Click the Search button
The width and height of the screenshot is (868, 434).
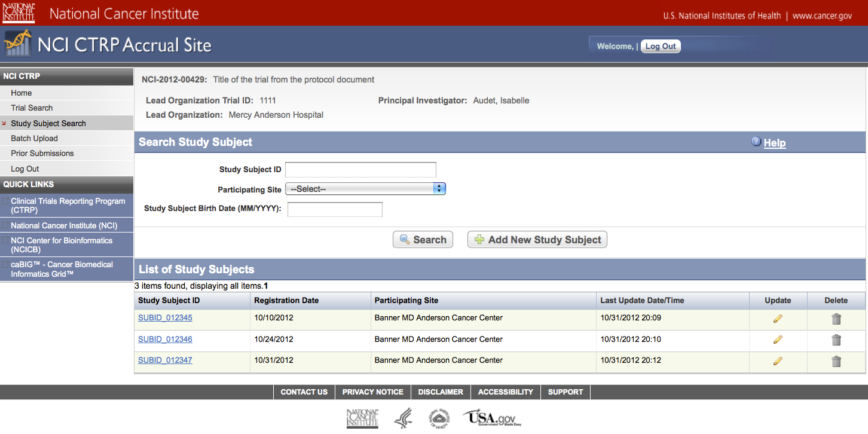(x=423, y=240)
